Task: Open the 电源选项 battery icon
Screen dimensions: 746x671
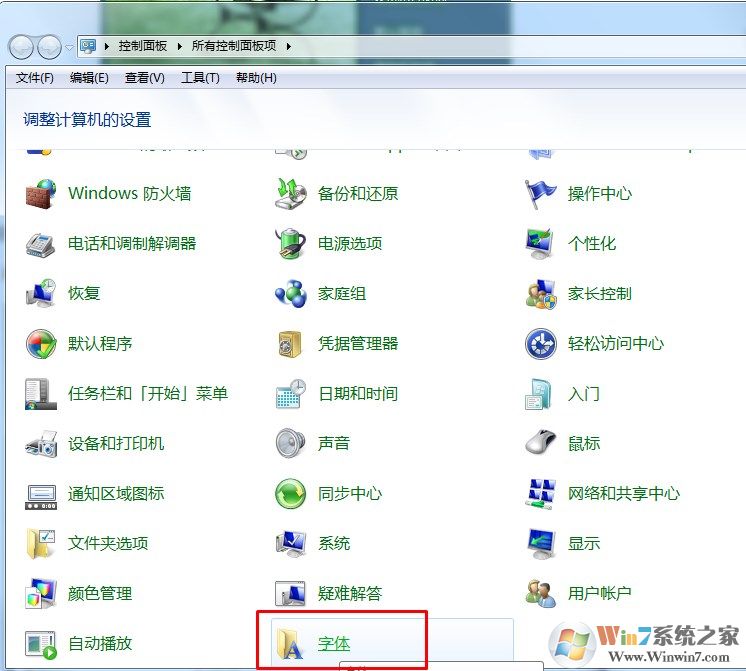Action: coord(290,244)
